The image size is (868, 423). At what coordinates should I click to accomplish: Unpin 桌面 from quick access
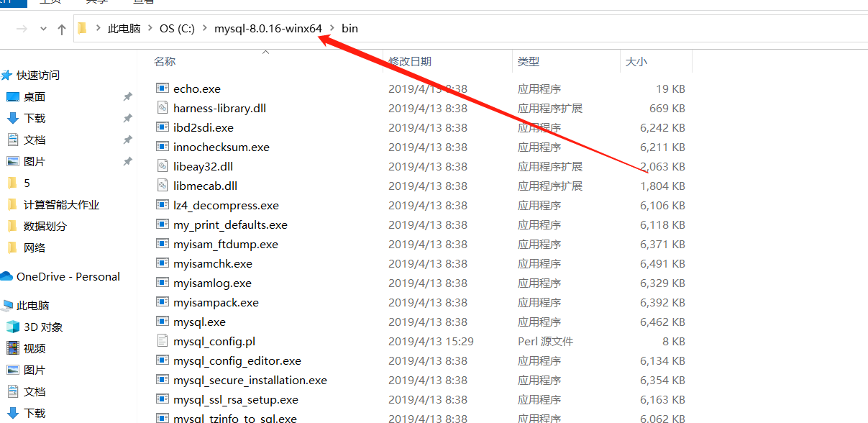click(128, 96)
